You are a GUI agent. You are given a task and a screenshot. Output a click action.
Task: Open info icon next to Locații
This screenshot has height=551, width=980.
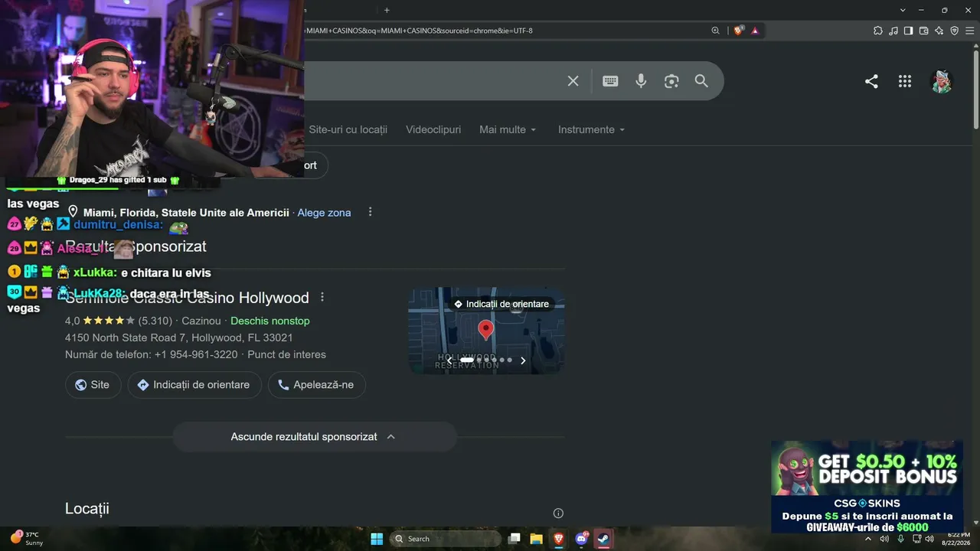coord(558,514)
